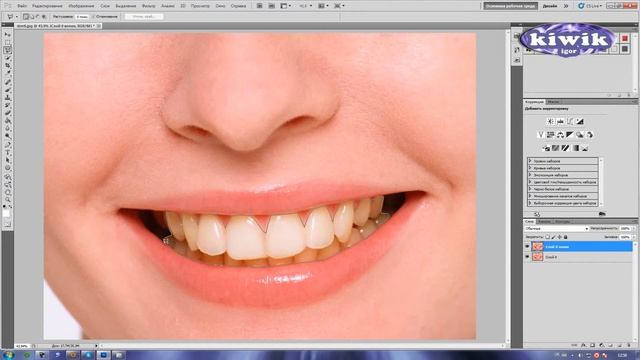Screen dimensions: 640x360
Task: Choose New Selection mode in options bar
Action: (x=26, y=17)
